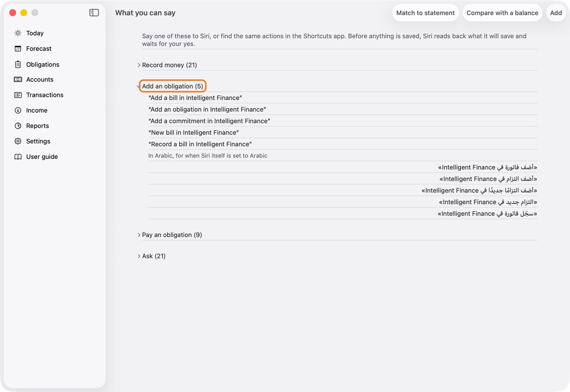This screenshot has height=392, width=570.
Task: Select Arabic phrase "أضف التزام في Intelligent Finance"
Action: [x=488, y=179]
